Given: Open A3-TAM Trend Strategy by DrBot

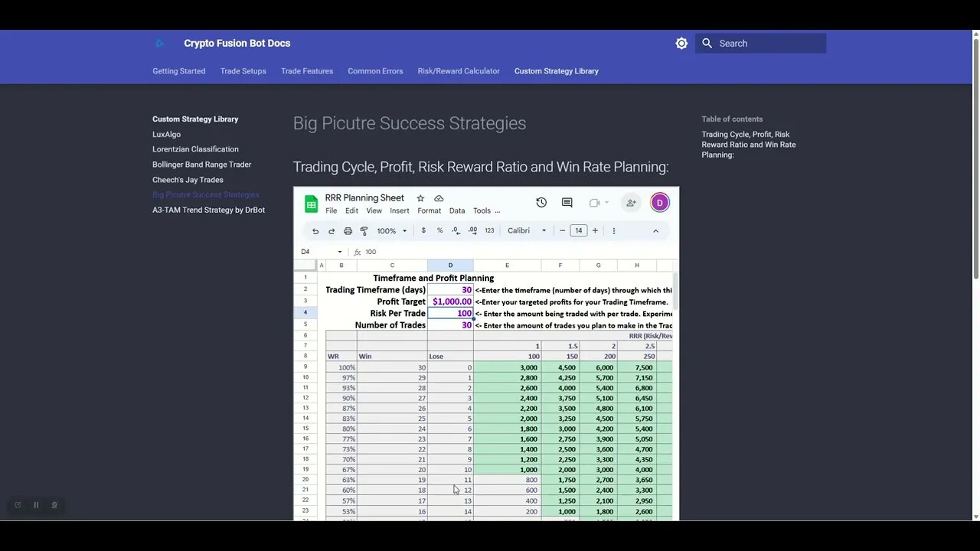Looking at the screenshot, I should [208, 210].
